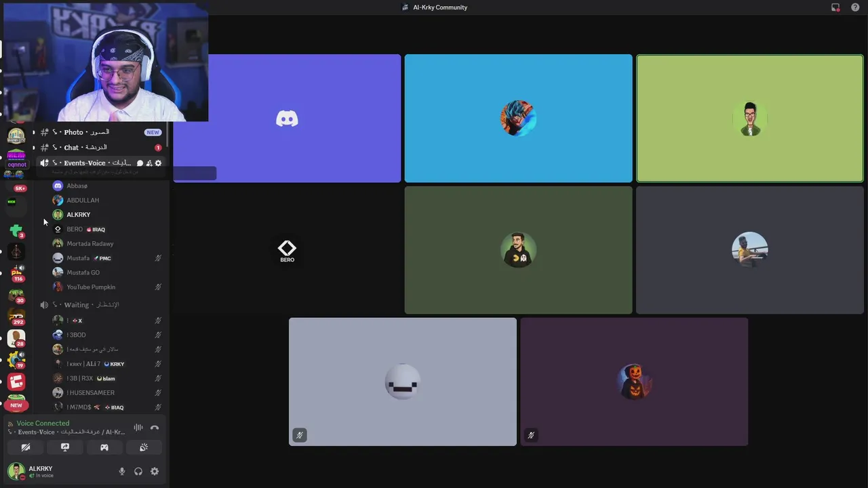The height and width of the screenshot is (488, 868).
Task: Start an activity with gamepad icon
Action: pos(104,447)
